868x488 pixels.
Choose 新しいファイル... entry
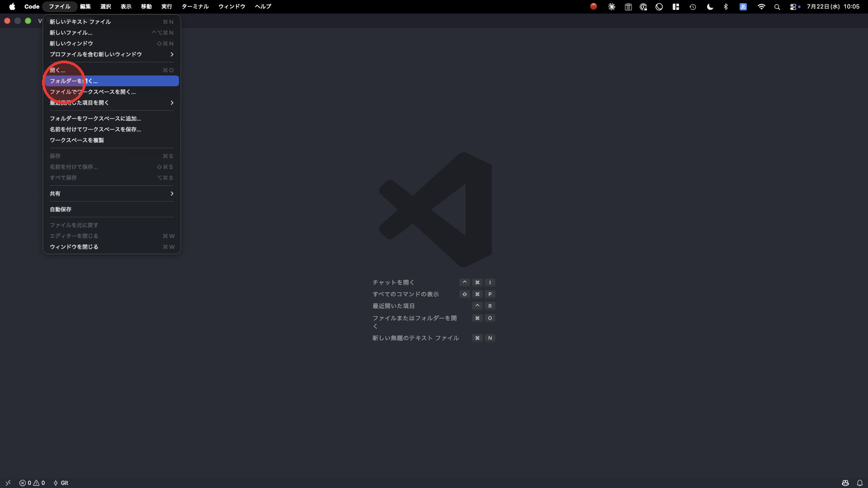[x=112, y=33]
